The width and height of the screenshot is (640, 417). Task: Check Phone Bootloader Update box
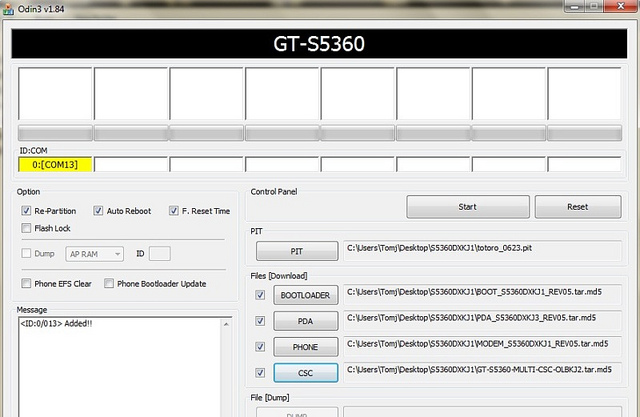[x=109, y=283]
